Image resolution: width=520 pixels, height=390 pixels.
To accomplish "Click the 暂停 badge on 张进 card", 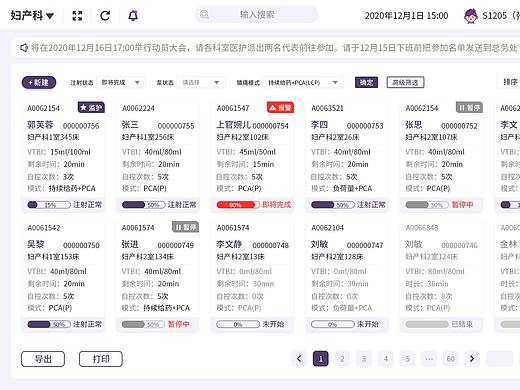I will [x=186, y=227].
